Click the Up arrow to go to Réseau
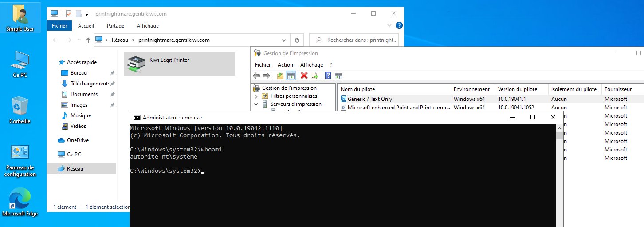 click(x=88, y=40)
